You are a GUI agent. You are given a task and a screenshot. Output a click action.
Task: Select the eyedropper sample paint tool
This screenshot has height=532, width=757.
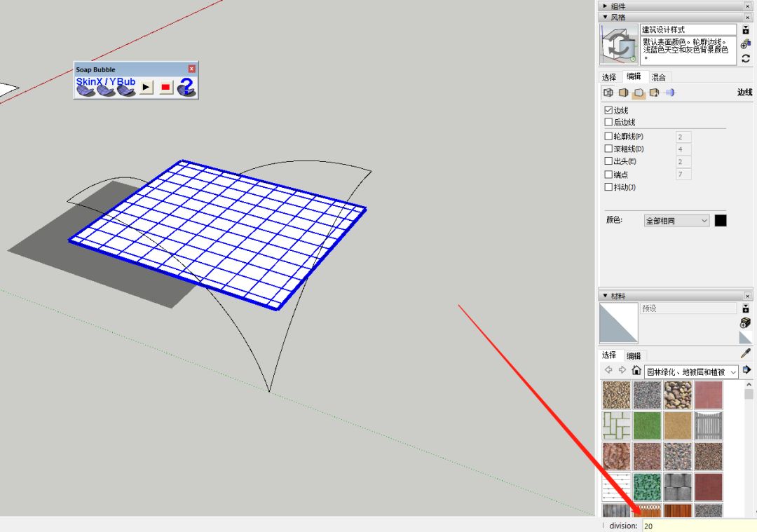(745, 354)
